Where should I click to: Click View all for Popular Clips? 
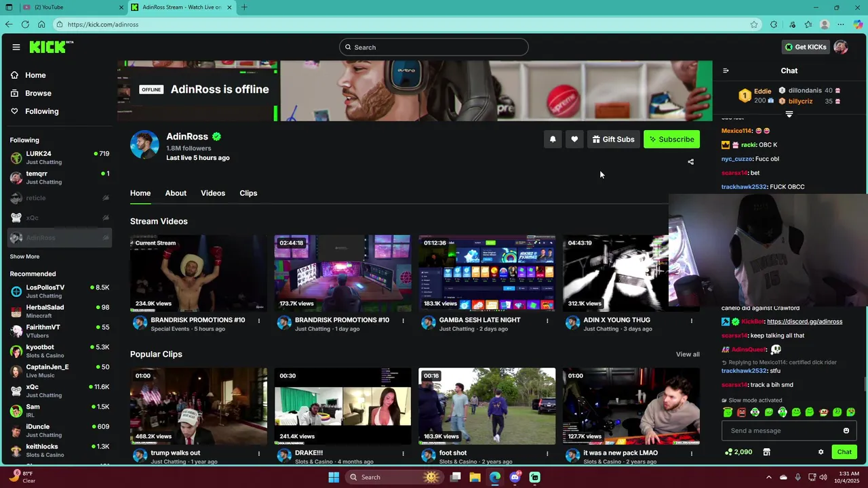(688, 354)
